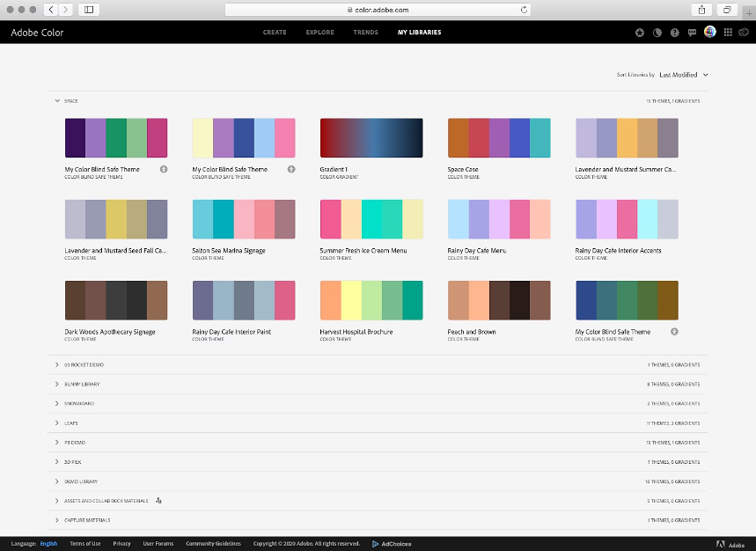Image resolution: width=756 pixels, height=551 pixels.
Task: Open the Community Guidelines link
Action: point(213,543)
